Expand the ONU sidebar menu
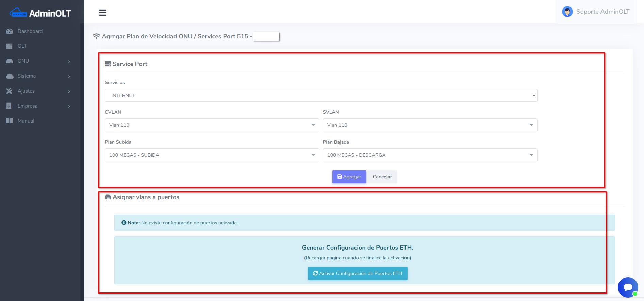The height and width of the screenshot is (301, 644). pyautogui.click(x=39, y=61)
